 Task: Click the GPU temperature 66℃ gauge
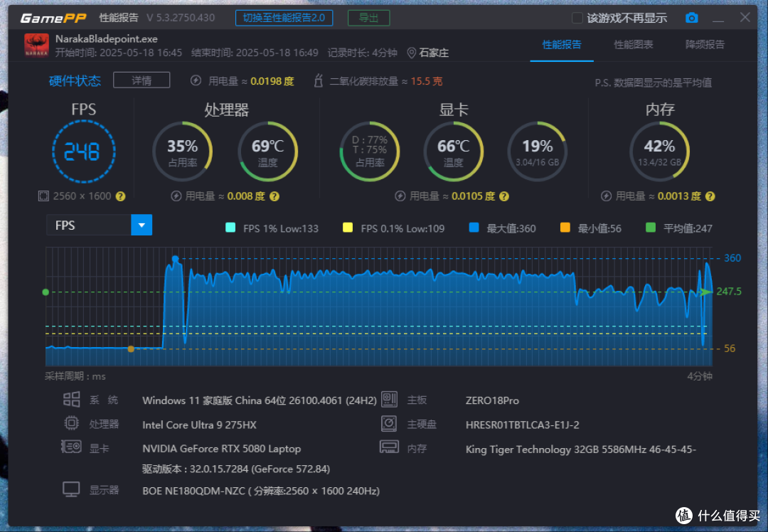click(x=453, y=152)
